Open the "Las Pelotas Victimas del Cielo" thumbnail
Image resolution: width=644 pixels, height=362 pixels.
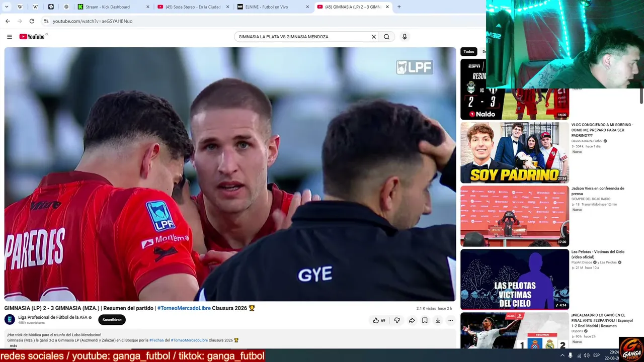pos(515,280)
